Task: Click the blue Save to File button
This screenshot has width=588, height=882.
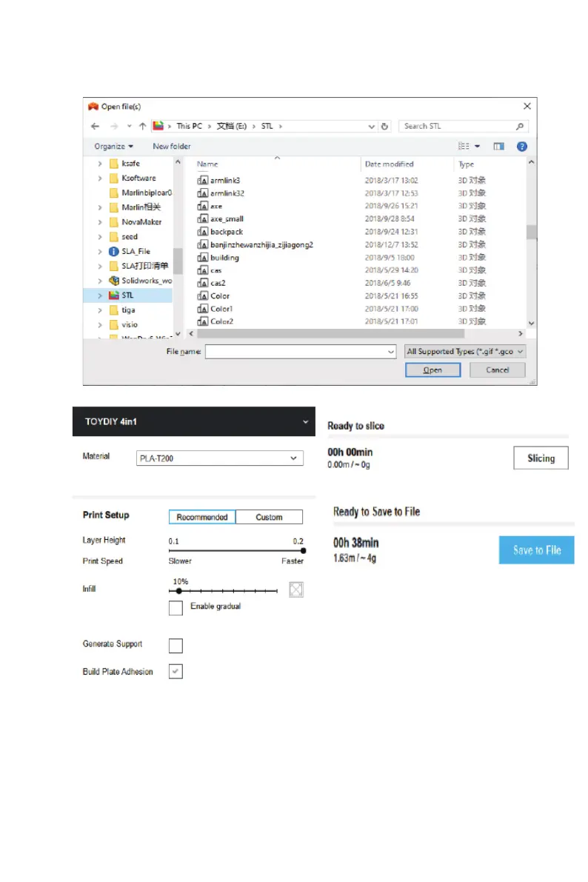Action: (536, 549)
